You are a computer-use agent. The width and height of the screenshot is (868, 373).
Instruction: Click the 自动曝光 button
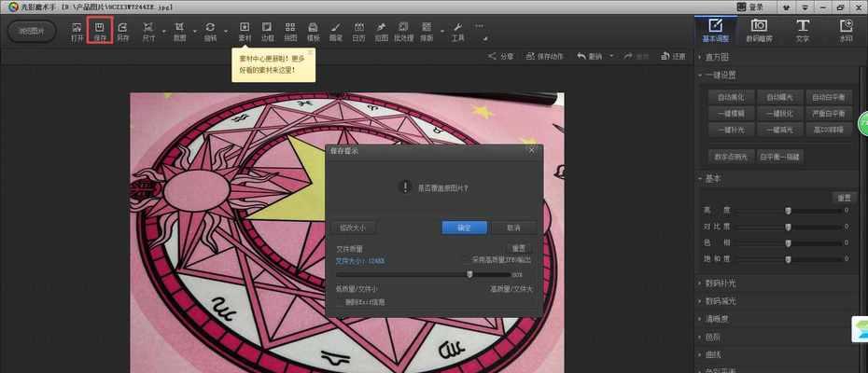coord(780,97)
